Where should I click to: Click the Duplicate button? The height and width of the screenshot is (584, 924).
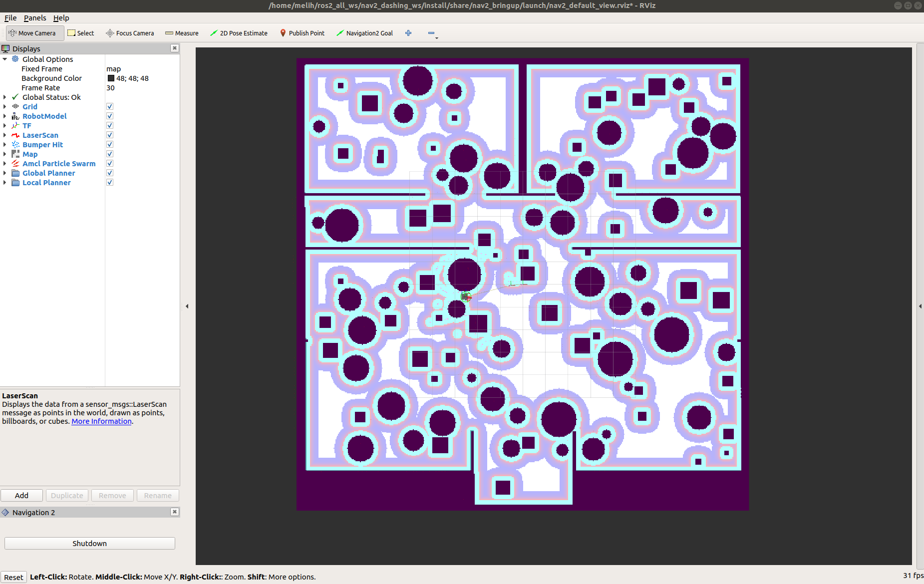pyautogui.click(x=67, y=495)
